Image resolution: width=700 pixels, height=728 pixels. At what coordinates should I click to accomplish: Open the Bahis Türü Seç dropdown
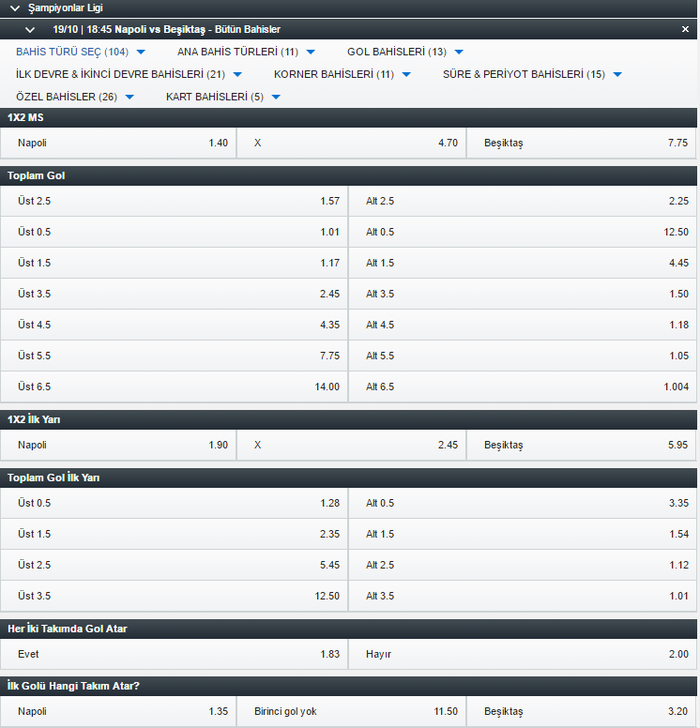click(x=81, y=52)
